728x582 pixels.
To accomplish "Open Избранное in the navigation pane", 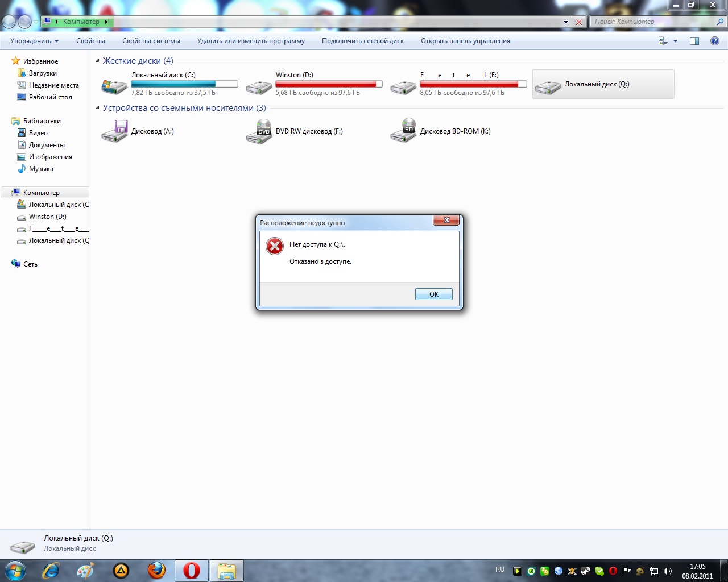I will (x=40, y=61).
